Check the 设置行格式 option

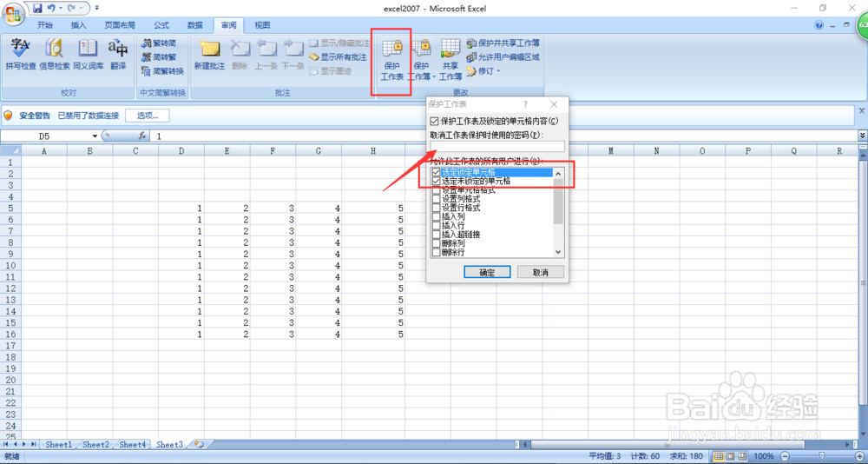pyautogui.click(x=437, y=208)
